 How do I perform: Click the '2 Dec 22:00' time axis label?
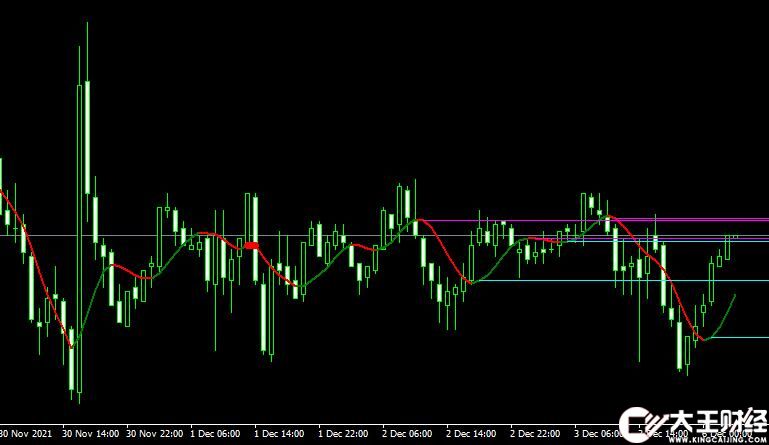(x=535, y=434)
